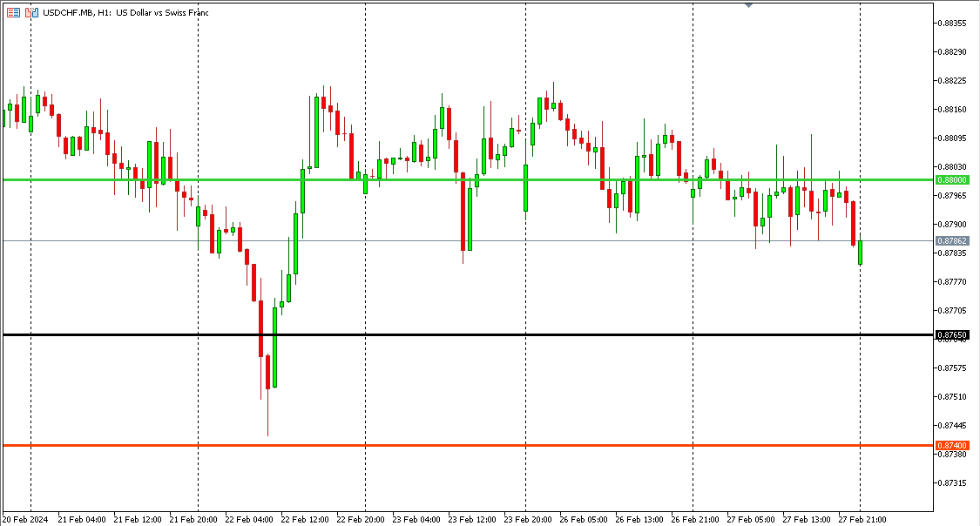Open the Depth of Market icon
This screenshot has width=980, height=526.
[x=13, y=12]
